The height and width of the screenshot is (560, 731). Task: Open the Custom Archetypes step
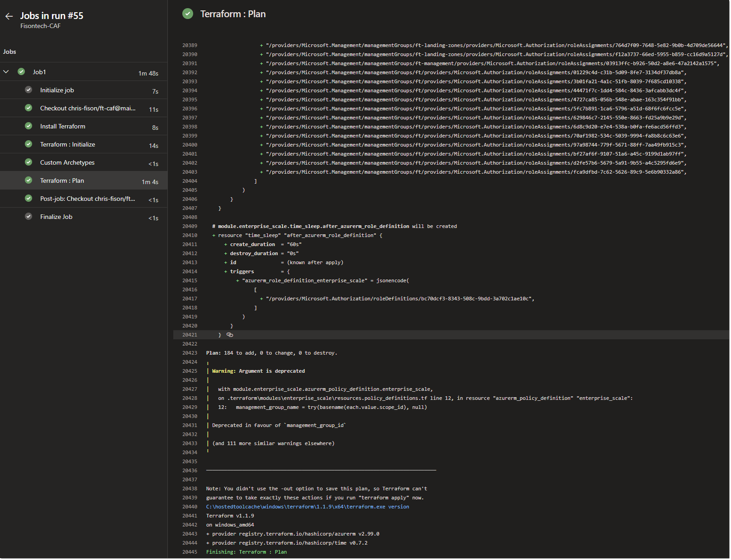pyautogui.click(x=84, y=162)
